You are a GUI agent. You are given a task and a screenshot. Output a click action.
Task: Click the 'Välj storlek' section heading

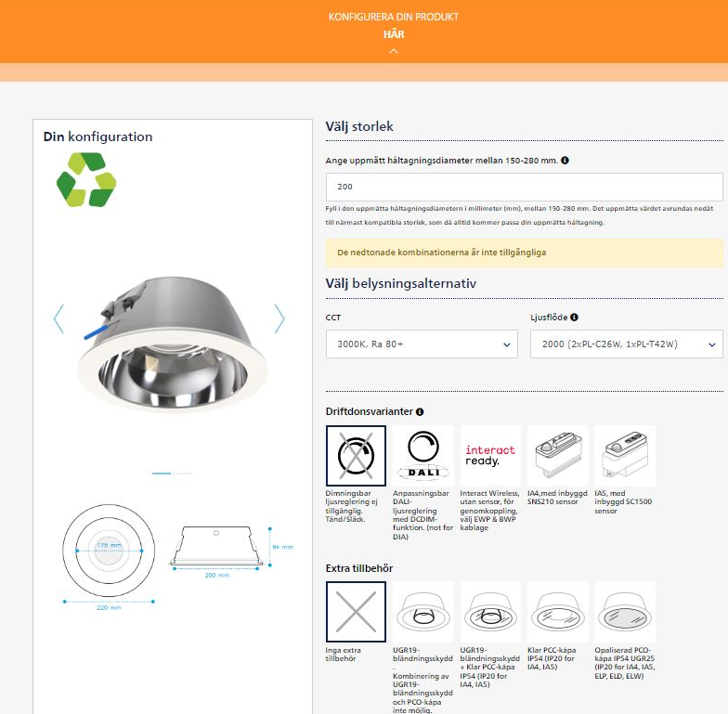[x=359, y=126]
